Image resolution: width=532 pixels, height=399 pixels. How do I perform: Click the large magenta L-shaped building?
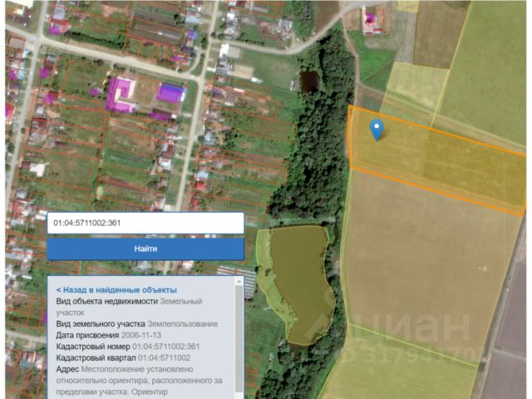coord(121,94)
